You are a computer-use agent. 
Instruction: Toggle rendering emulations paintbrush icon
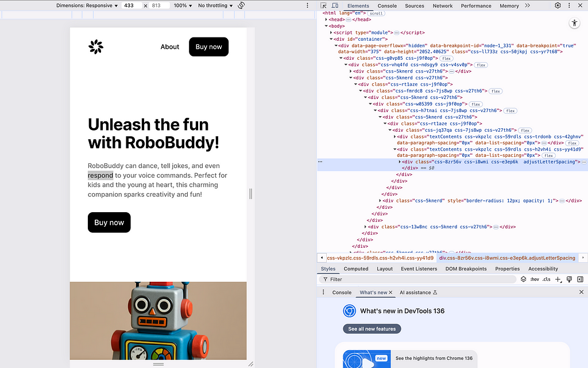coord(569,279)
